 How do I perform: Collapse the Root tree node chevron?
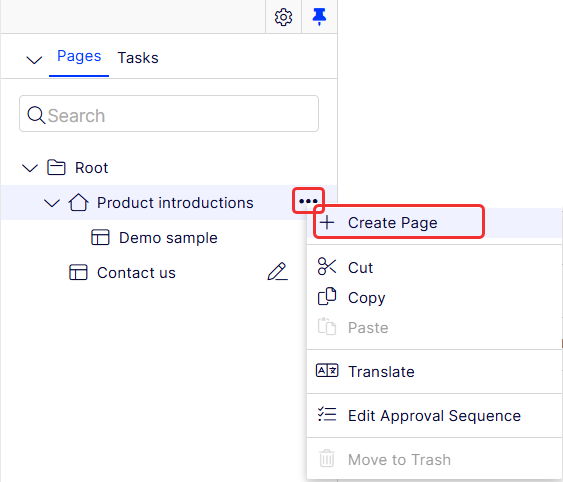(x=30, y=168)
